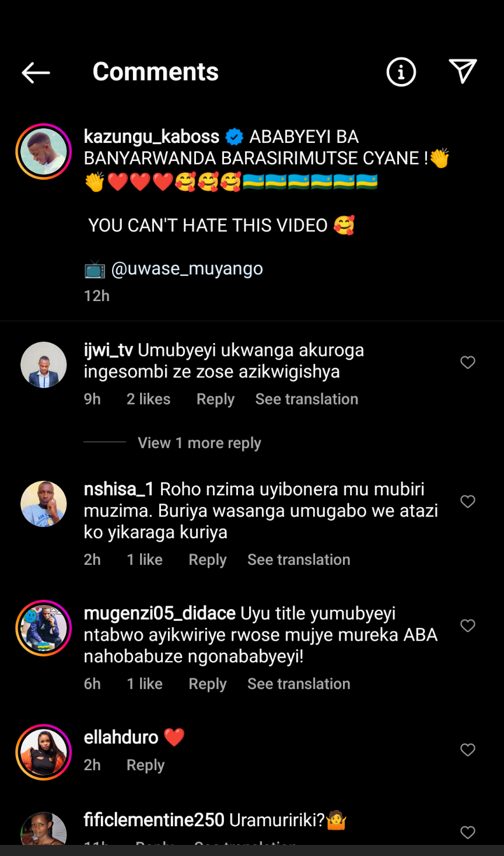Heart the ellahduro comment
The image size is (504, 856).
[468, 750]
